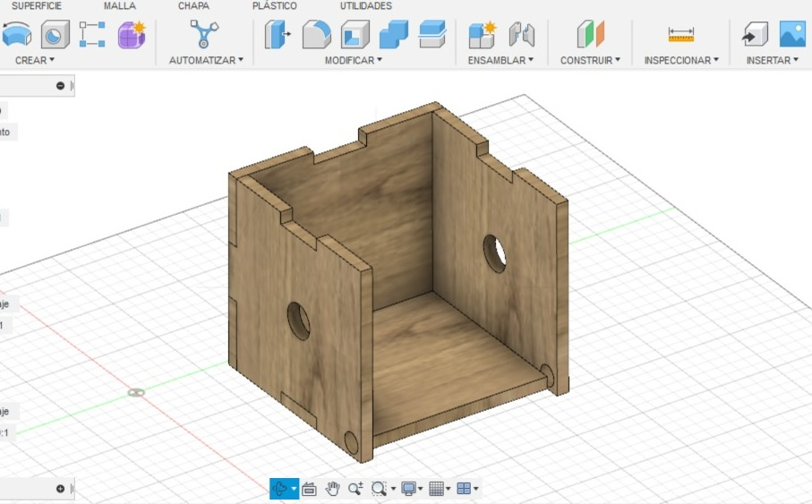Activate the Orbit navigation tool
Viewport: 812px width, 504px height.
pos(279,489)
